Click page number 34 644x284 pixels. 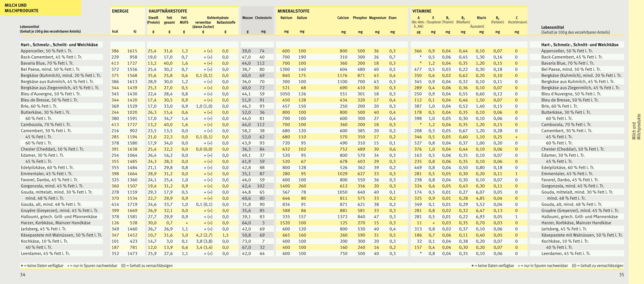[x=23, y=275]
